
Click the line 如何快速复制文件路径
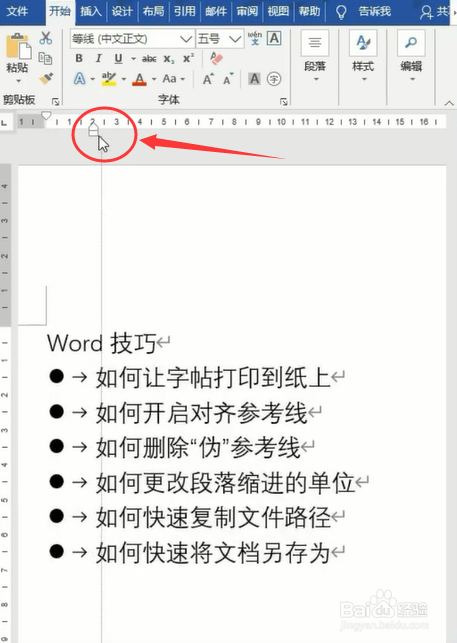tap(213, 518)
